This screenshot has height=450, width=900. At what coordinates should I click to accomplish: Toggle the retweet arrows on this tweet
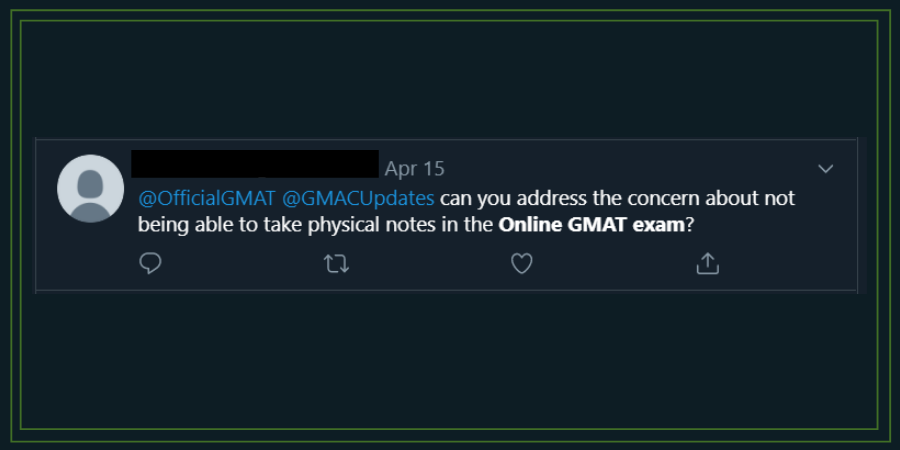pos(336,264)
